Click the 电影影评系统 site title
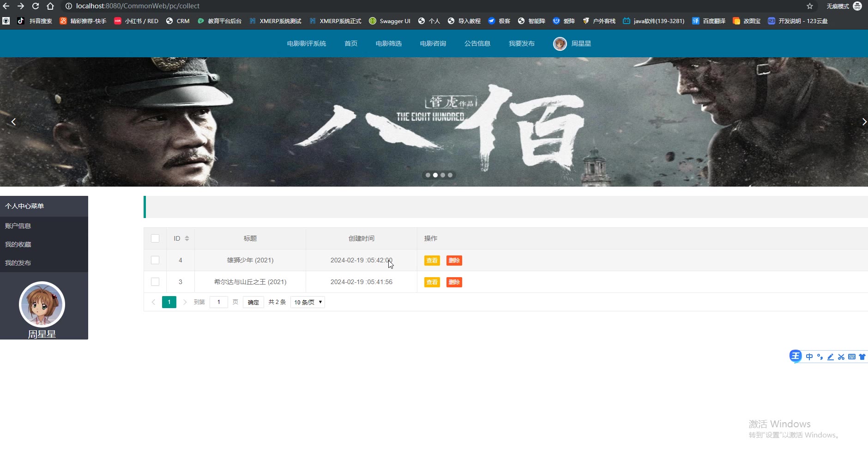868x449 pixels. pos(307,43)
